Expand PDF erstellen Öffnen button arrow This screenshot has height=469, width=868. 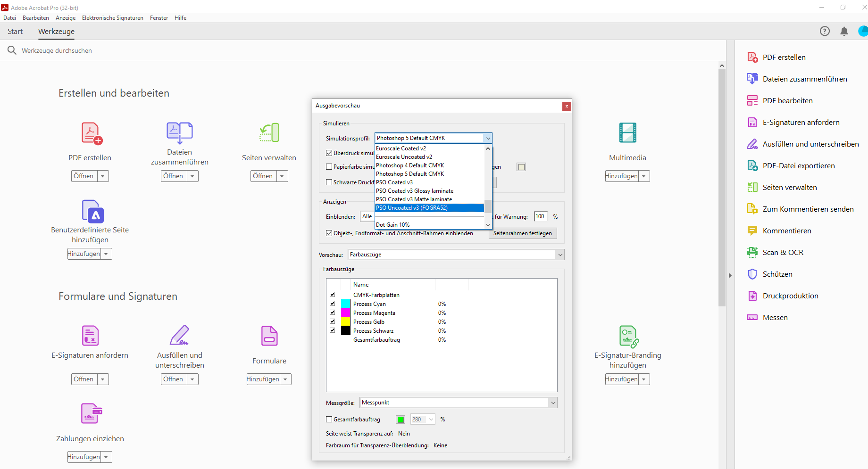pyautogui.click(x=103, y=176)
